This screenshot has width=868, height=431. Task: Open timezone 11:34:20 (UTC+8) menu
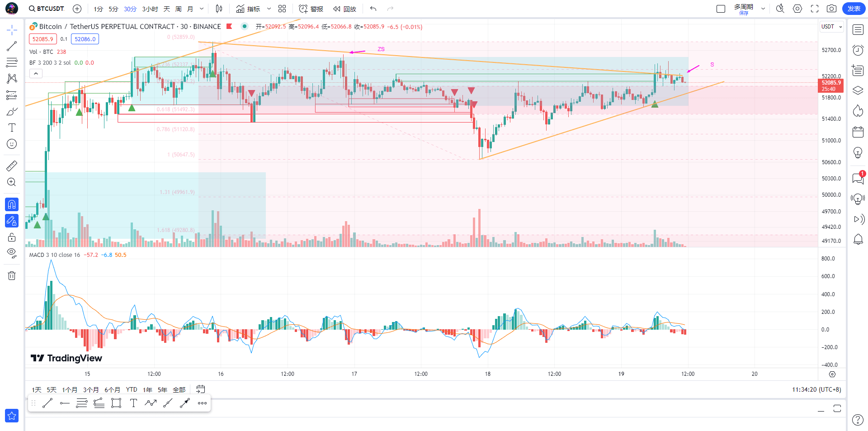click(x=816, y=389)
